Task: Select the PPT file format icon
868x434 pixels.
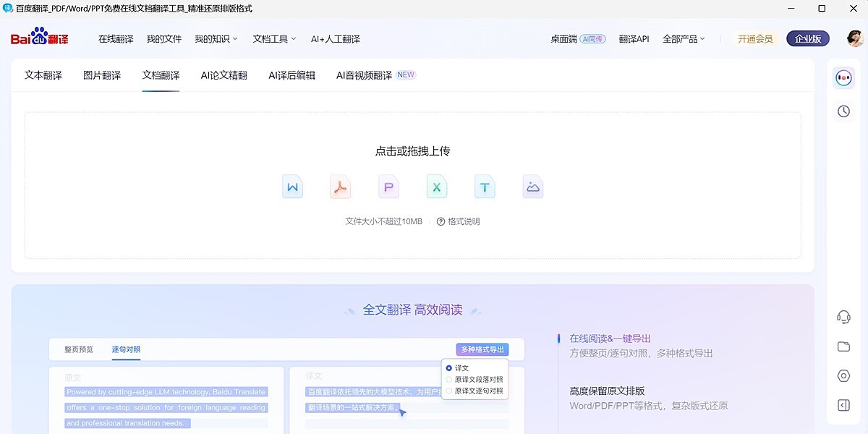Action: [x=388, y=186]
